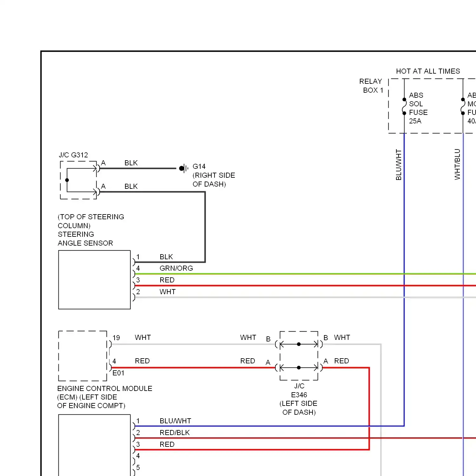Select the vertical WHT/BLU wire label
Screen dimensions: 476x476
[457, 164]
